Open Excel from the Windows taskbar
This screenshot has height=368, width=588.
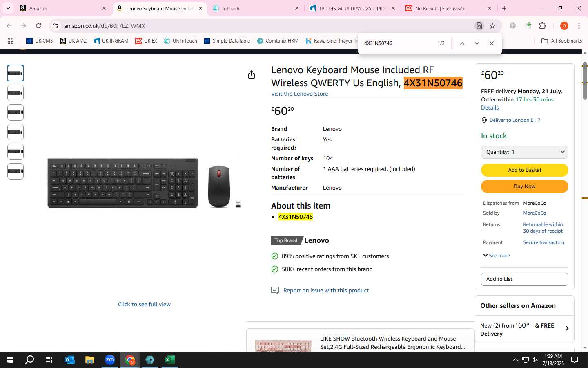170,360
